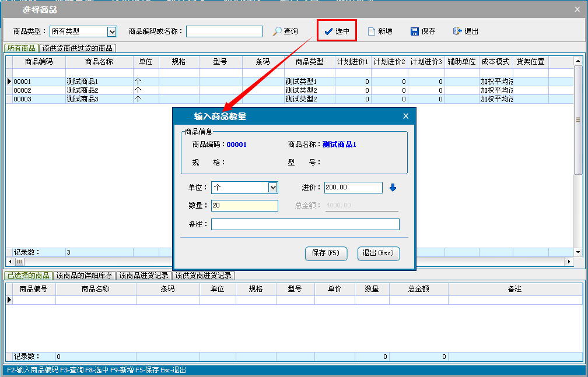Viewport: 588px width, 377px height.
Task: Click the 备注 remarks input field
Action: point(305,224)
